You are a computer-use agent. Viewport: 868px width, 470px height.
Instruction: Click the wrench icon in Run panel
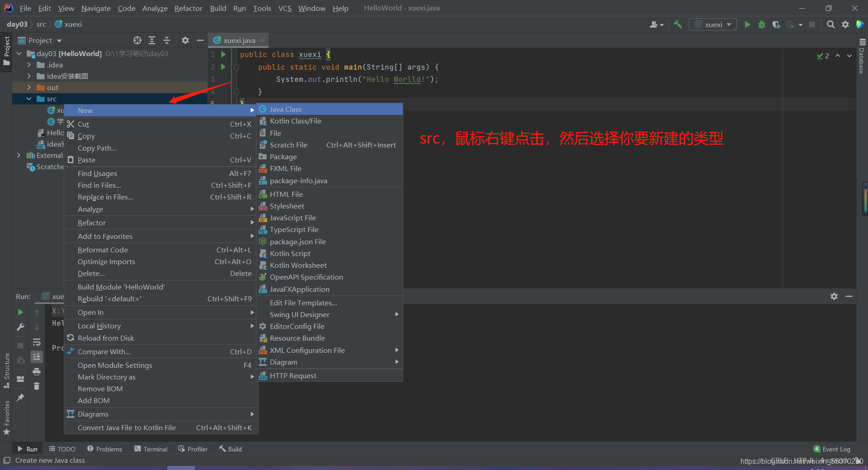coord(20,327)
